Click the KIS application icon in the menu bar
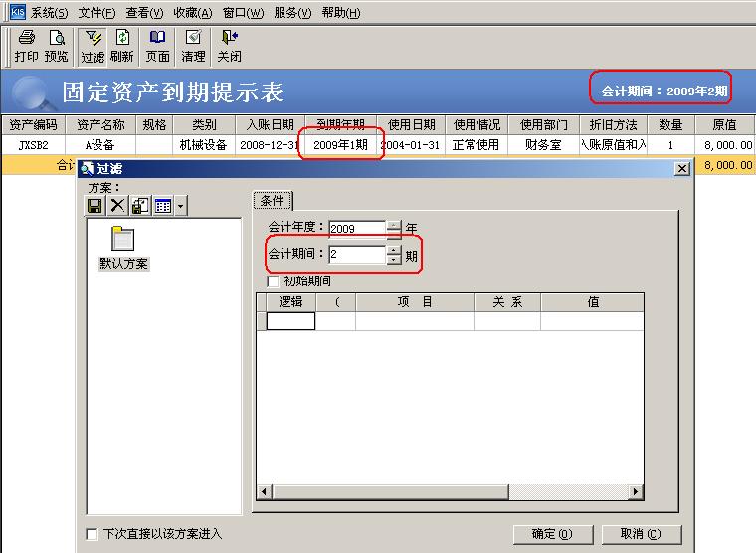The width and height of the screenshot is (756, 553). click(x=17, y=12)
